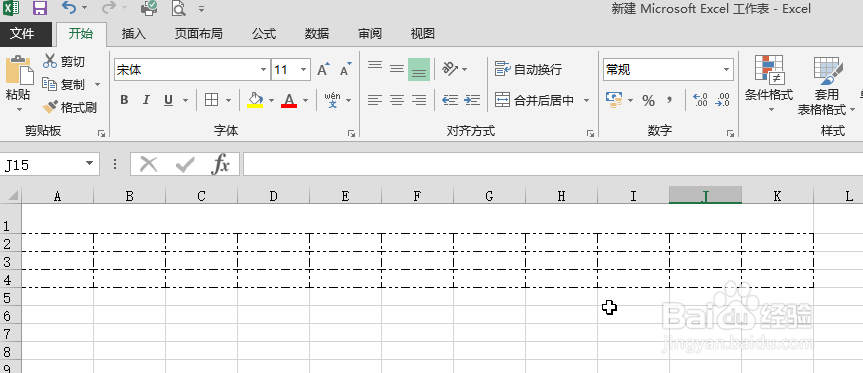Open the undo history dropdown arrow

(84, 8)
